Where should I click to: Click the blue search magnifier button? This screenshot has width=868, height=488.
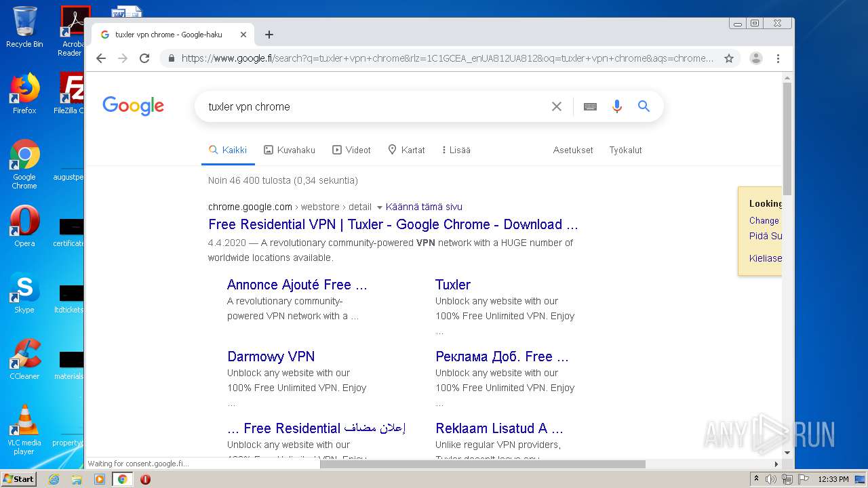point(644,106)
